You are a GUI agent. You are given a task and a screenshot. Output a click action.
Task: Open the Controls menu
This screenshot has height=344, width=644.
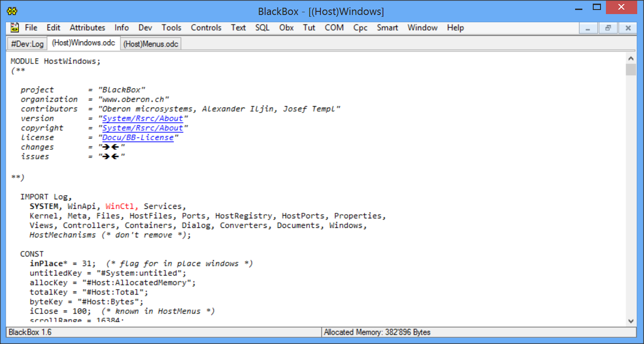point(206,28)
